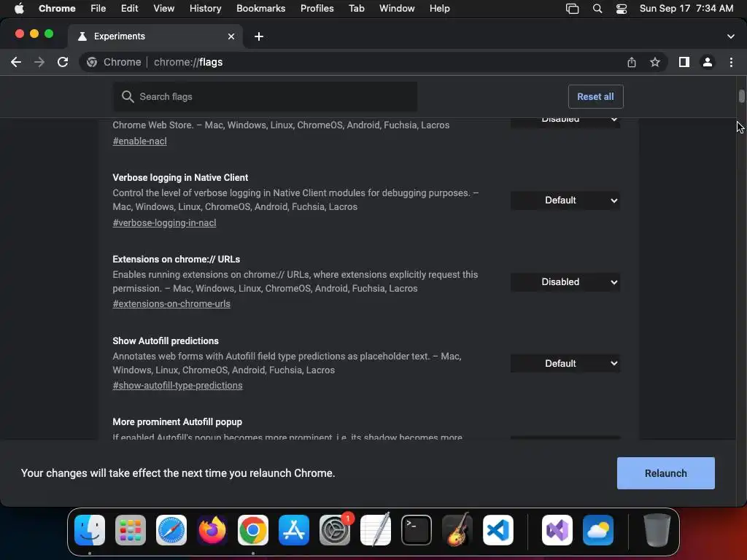Screen dimensions: 747x560
Task: Open the profile avatar menu
Action: tap(708, 62)
